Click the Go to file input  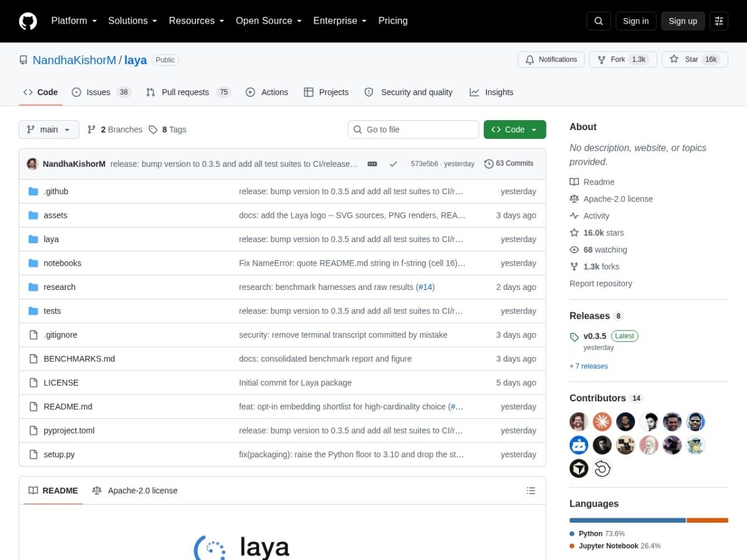click(413, 129)
